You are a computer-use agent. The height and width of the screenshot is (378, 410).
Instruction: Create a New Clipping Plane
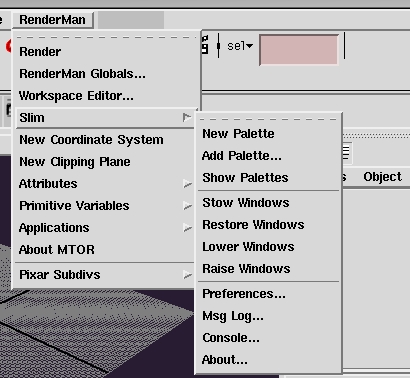click(x=105, y=162)
